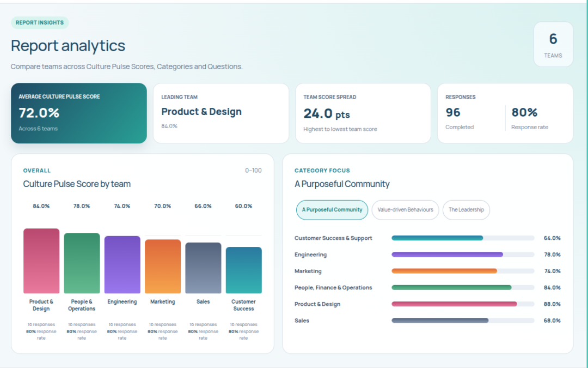Open the Leading Team card
This screenshot has width=588, height=368.
point(221,113)
